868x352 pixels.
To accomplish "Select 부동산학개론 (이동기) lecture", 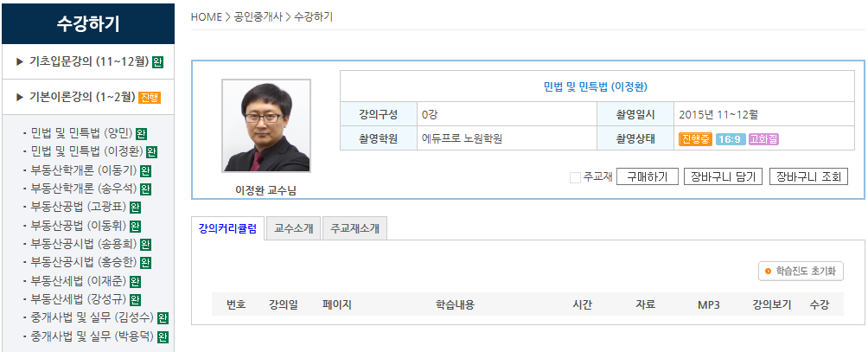I will [x=84, y=170].
